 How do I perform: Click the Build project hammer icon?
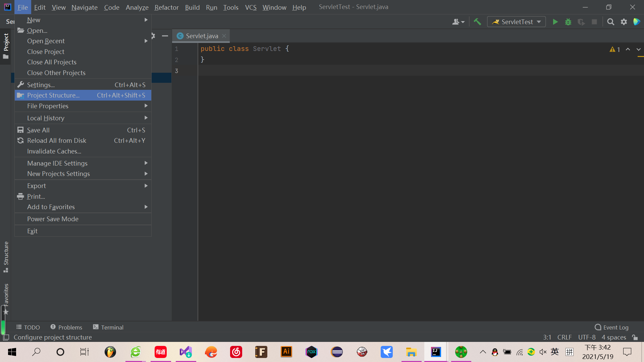click(477, 22)
